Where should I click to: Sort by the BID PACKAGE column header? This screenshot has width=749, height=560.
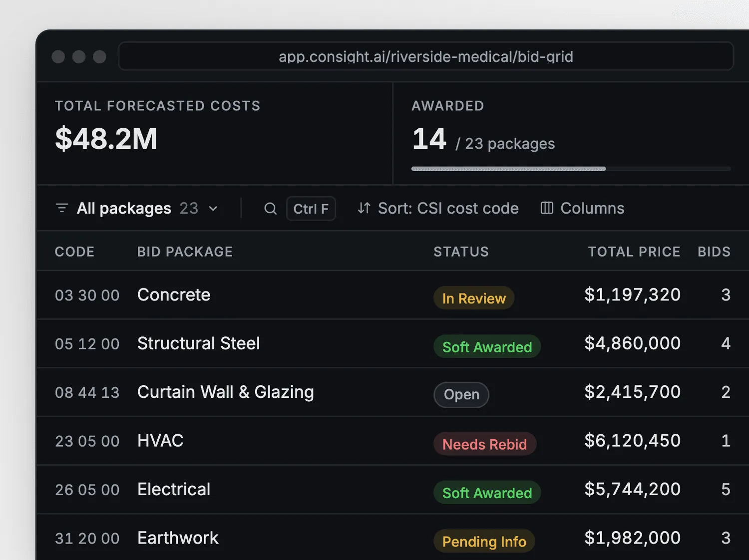[x=185, y=252]
